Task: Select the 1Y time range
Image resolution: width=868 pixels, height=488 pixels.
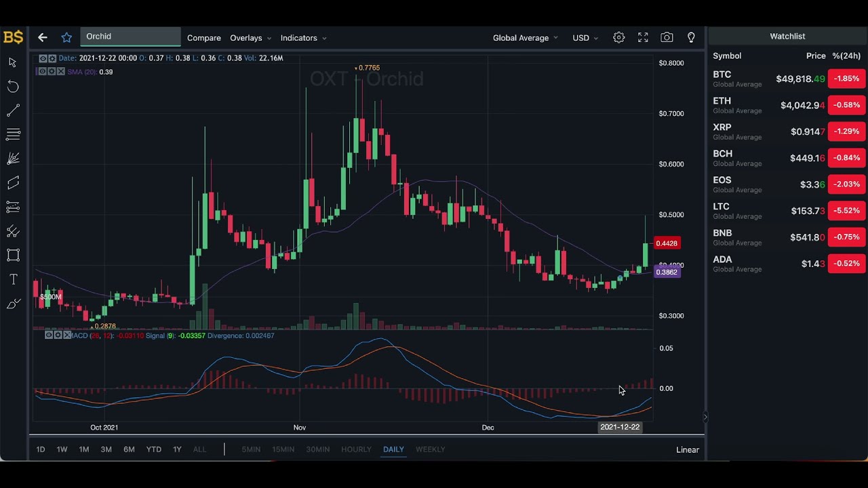Action: click(x=177, y=449)
